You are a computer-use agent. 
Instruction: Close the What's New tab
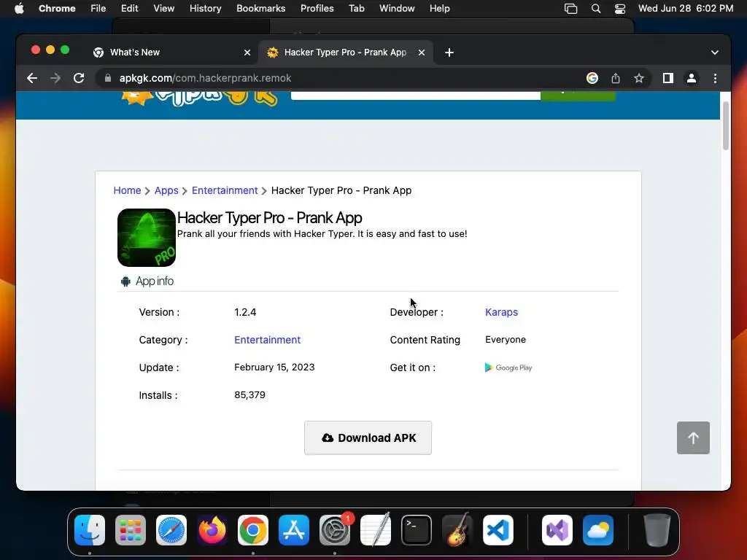[x=247, y=52]
